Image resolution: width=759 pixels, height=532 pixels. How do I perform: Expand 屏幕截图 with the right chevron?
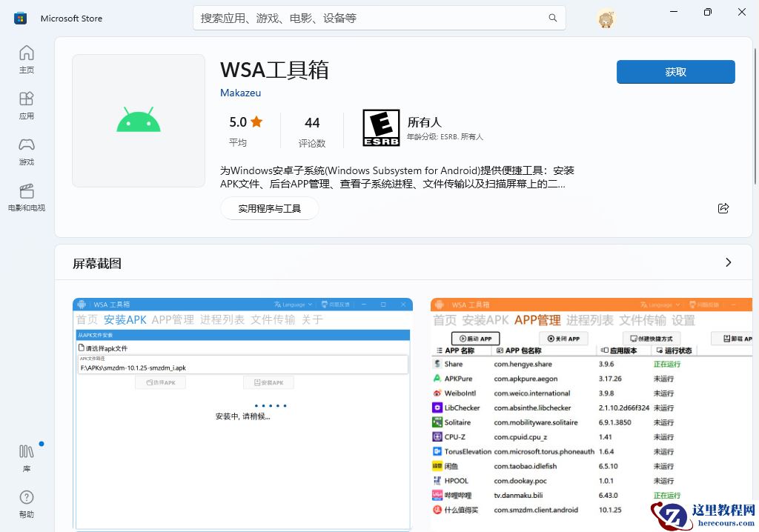pos(728,262)
